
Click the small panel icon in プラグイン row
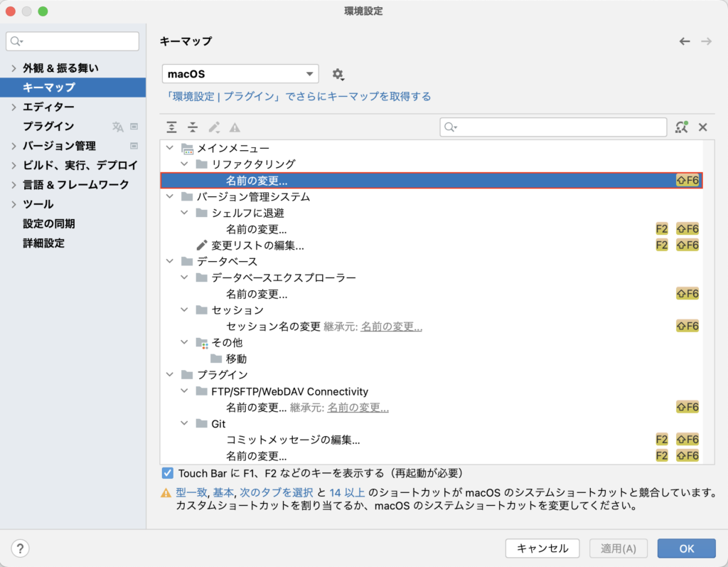coord(134,127)
